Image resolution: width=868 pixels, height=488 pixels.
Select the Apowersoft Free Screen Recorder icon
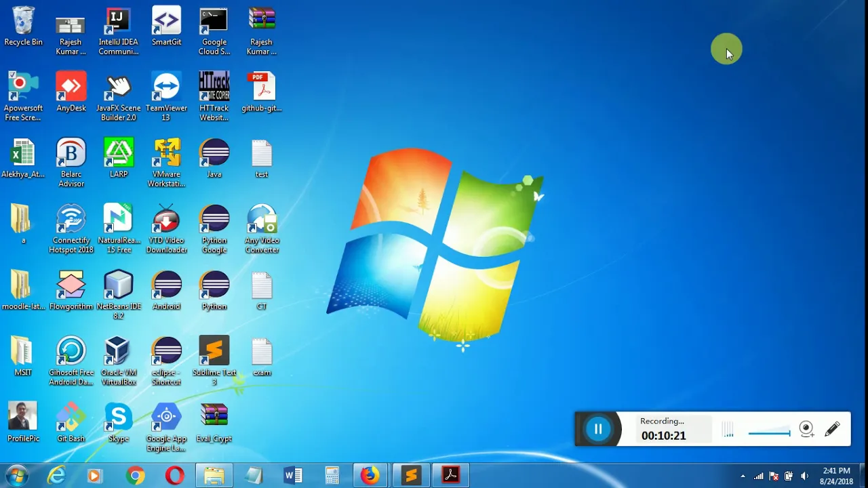[23, 97]
